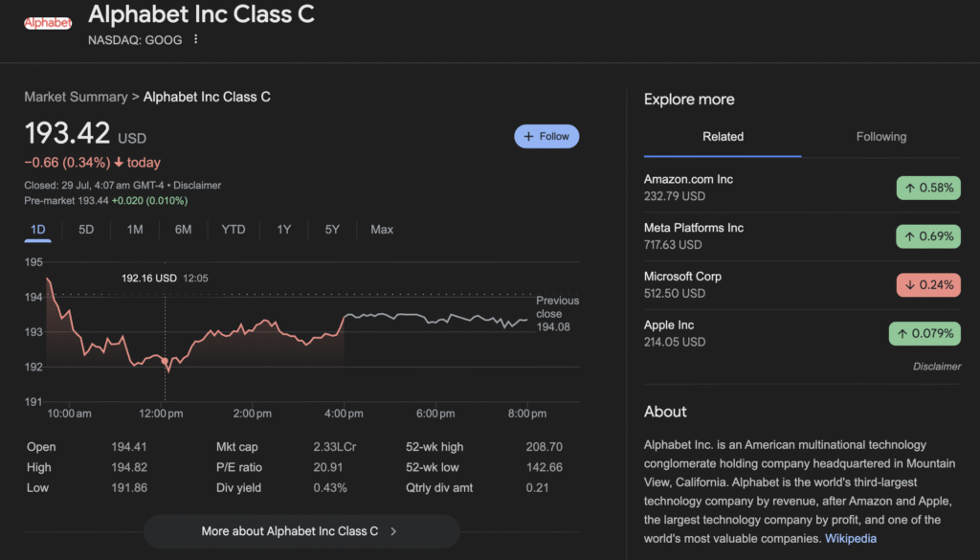Show the 5Y chart range
The height and width of the screenshot is (560, 980).
coord(332,230)
